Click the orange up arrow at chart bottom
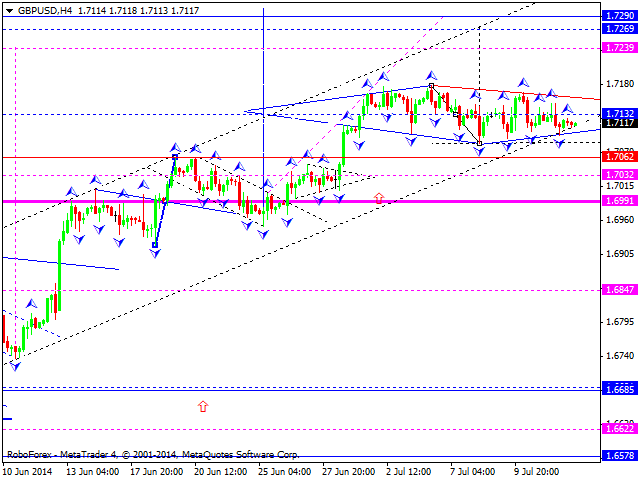This screenshot has height=480, width=640. [x=203, y=407]
